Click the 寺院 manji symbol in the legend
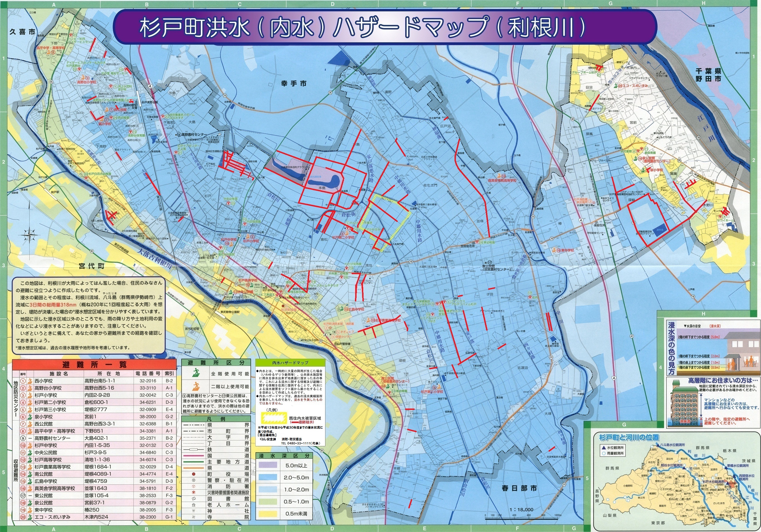761x532 pixels. click(194, 517)
